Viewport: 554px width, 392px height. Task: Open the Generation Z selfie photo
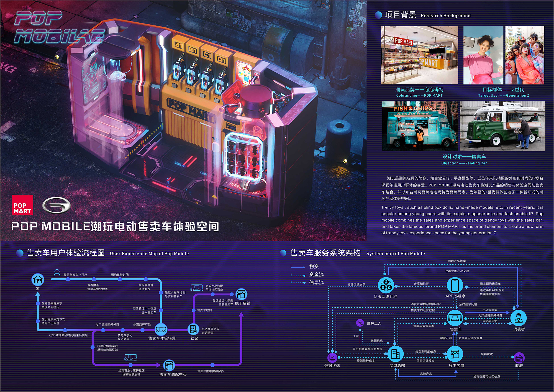point(483,55)
